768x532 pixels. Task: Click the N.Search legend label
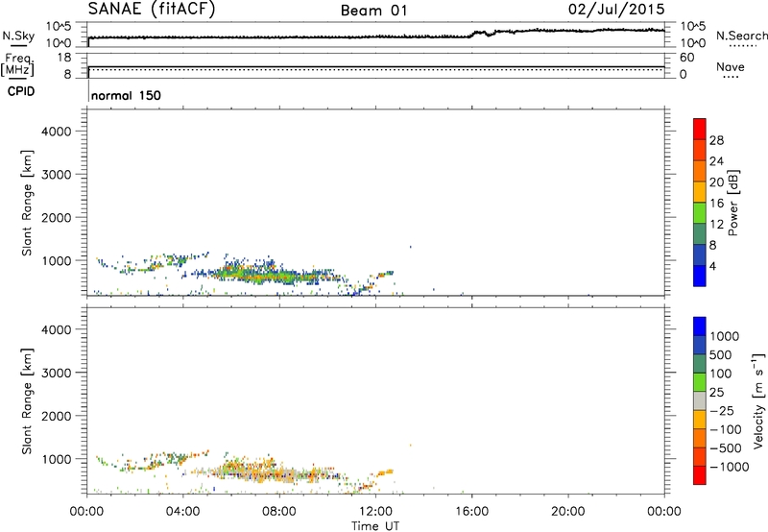pyautogui.click(x=741, y=36)
